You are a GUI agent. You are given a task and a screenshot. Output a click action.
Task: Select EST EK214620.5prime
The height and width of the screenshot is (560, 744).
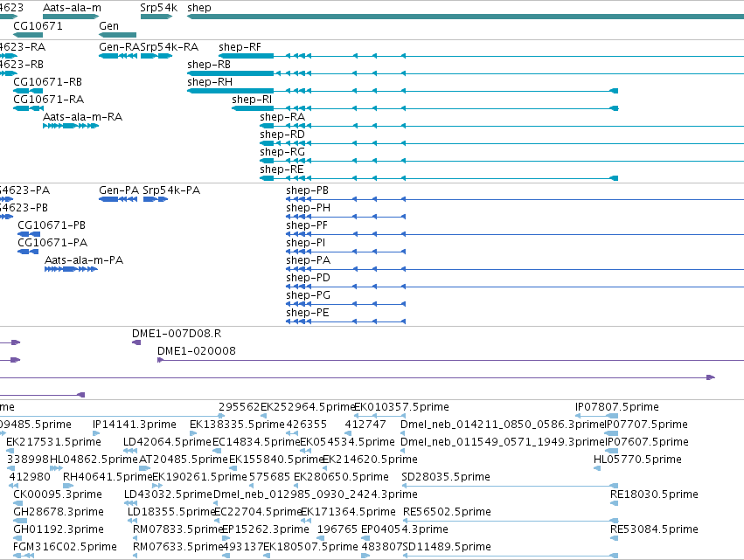[x=370, y=460]
